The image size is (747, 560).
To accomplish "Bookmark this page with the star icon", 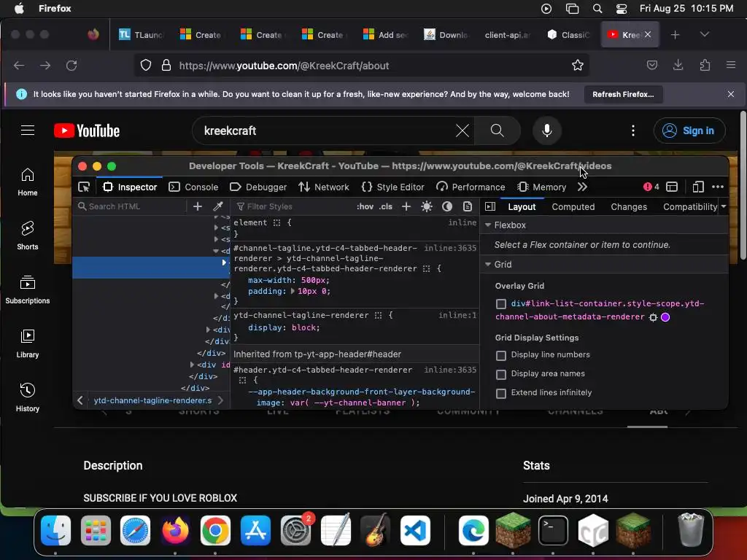I will pos(578,66).
